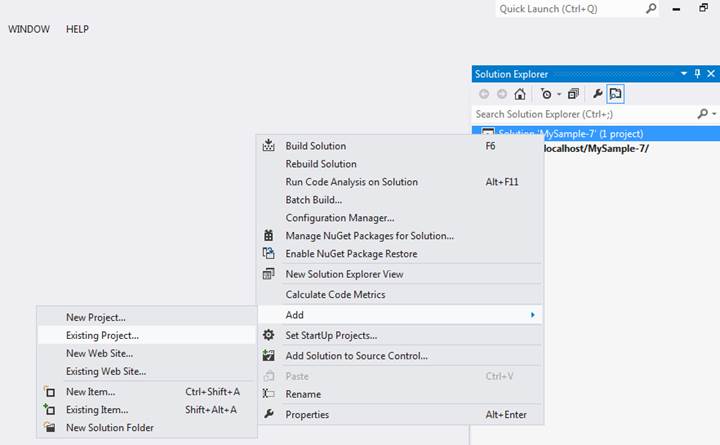Click the Search Solution Explorer input field
The image size is (720, 445).
583,114
